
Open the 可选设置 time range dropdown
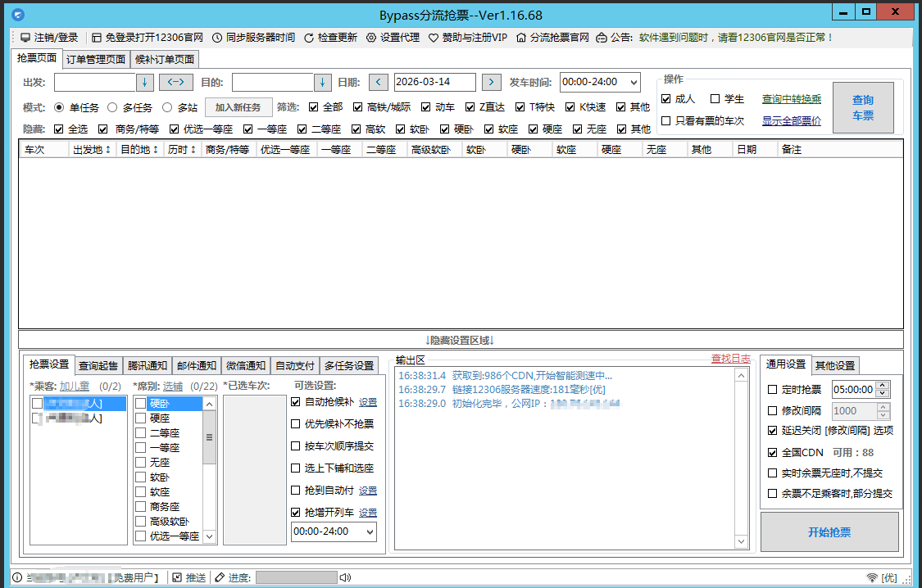[x=371, y=531]
